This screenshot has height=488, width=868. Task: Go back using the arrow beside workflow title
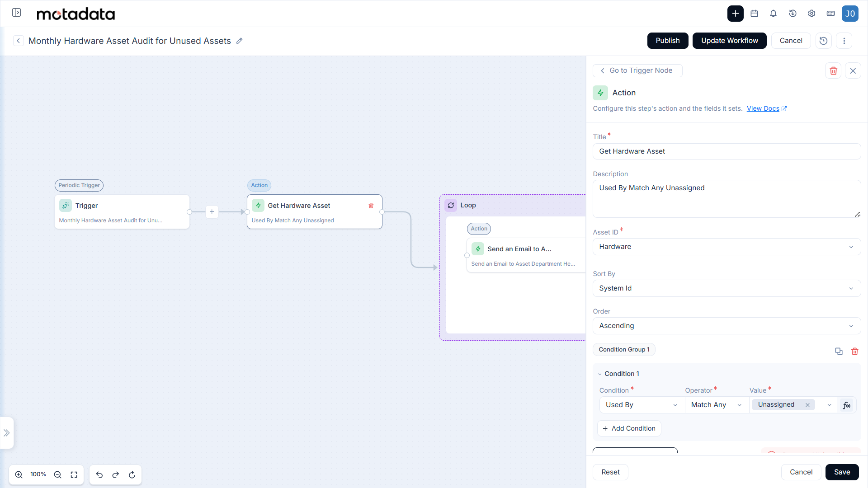click(x=18, y=41)
